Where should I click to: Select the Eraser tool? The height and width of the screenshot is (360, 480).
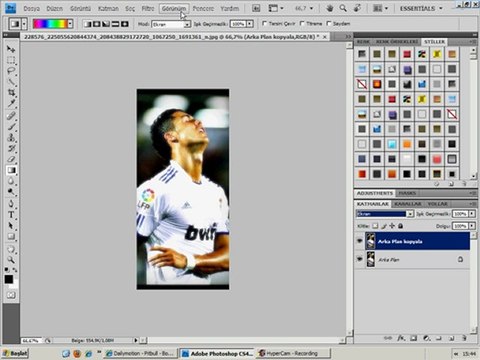tap(11, 159)
